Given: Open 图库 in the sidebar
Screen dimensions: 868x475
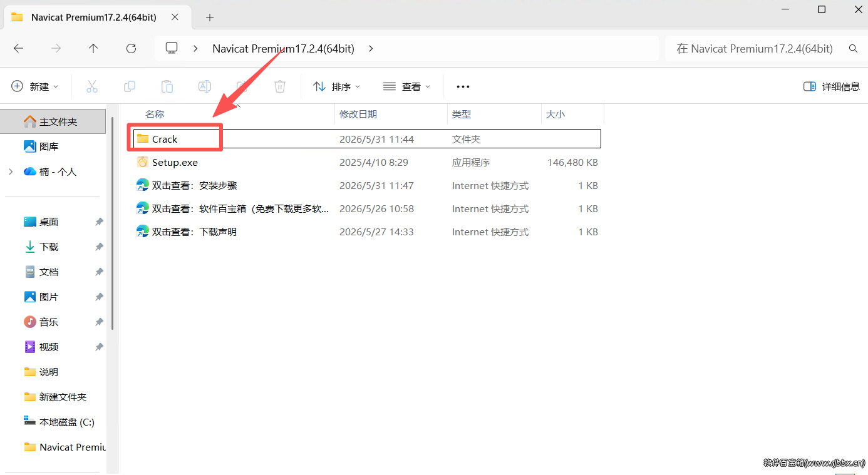Looking at the screenshot, I should 53,146.
